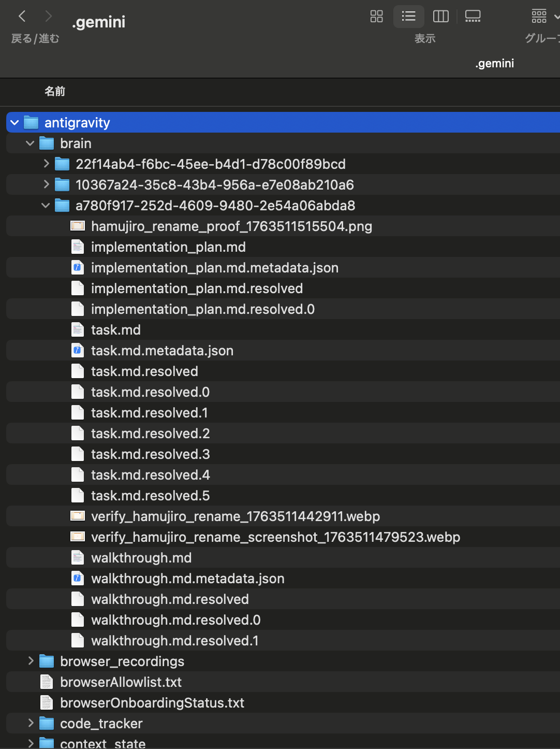Click the 10367a24 folder icon

[x=62, y=185]
